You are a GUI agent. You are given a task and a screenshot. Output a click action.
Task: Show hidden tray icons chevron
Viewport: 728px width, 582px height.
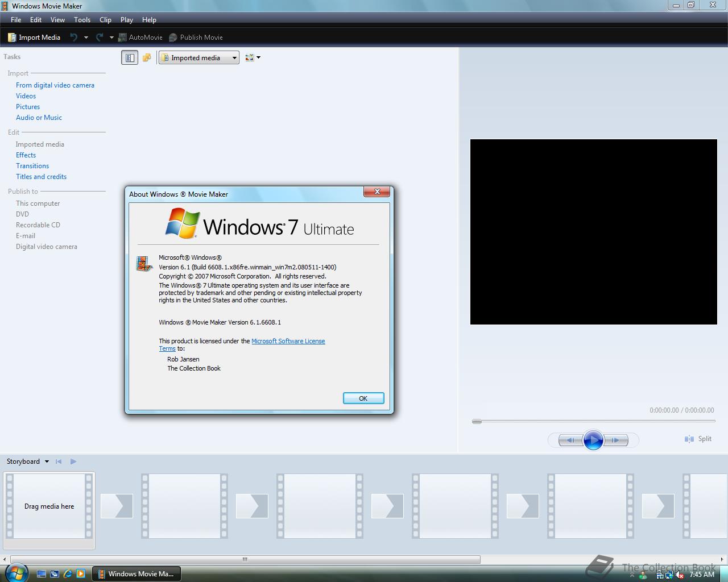click(632, 575)
